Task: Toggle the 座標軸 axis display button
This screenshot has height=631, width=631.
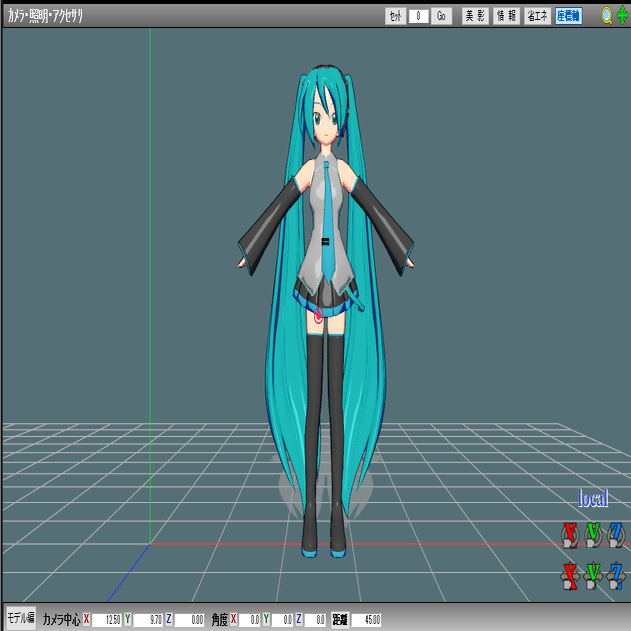Action: [568, 16]
